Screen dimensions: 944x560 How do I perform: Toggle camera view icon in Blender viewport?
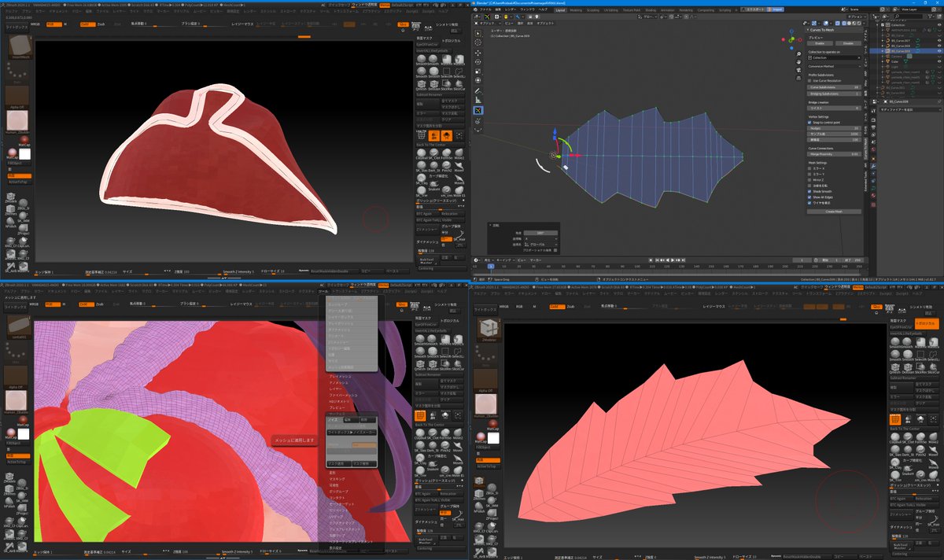pyautogui.click(x=798, y=70)
